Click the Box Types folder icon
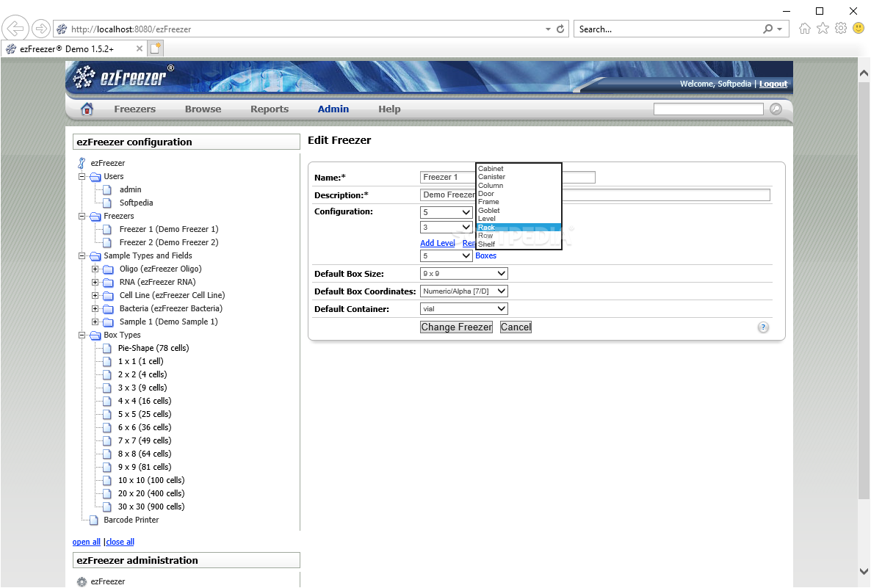 point(95,335)
